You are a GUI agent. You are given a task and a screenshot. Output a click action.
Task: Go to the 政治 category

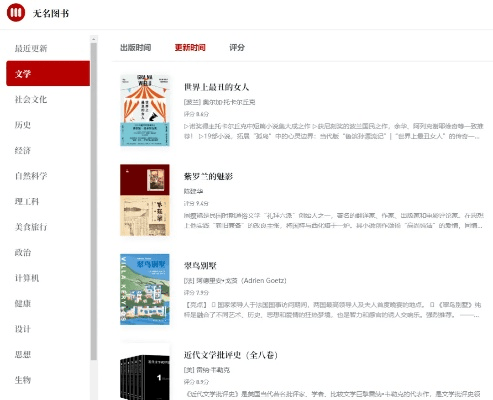23,252
